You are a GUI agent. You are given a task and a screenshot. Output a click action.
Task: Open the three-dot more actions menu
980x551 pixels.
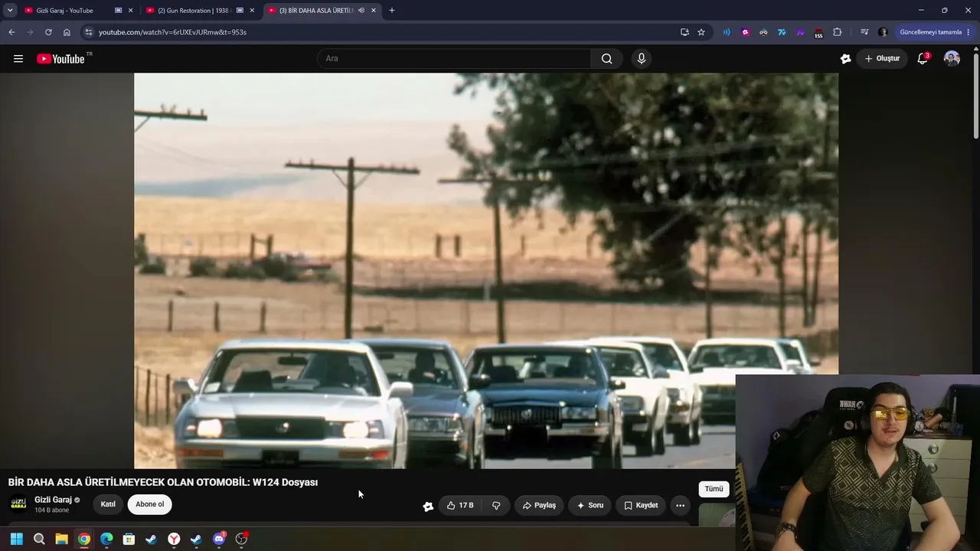[680, 505]
